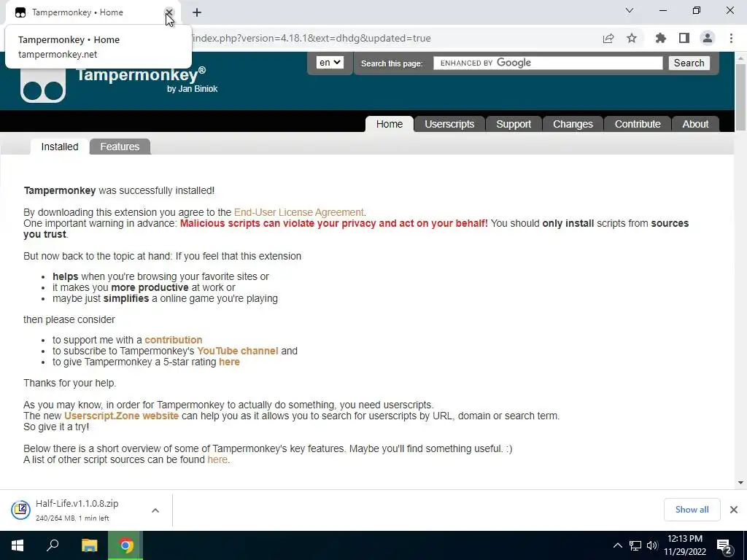This screenshot has width=747, height=560.
Task: Open the Contribute tab
Action: coord(638,124)
